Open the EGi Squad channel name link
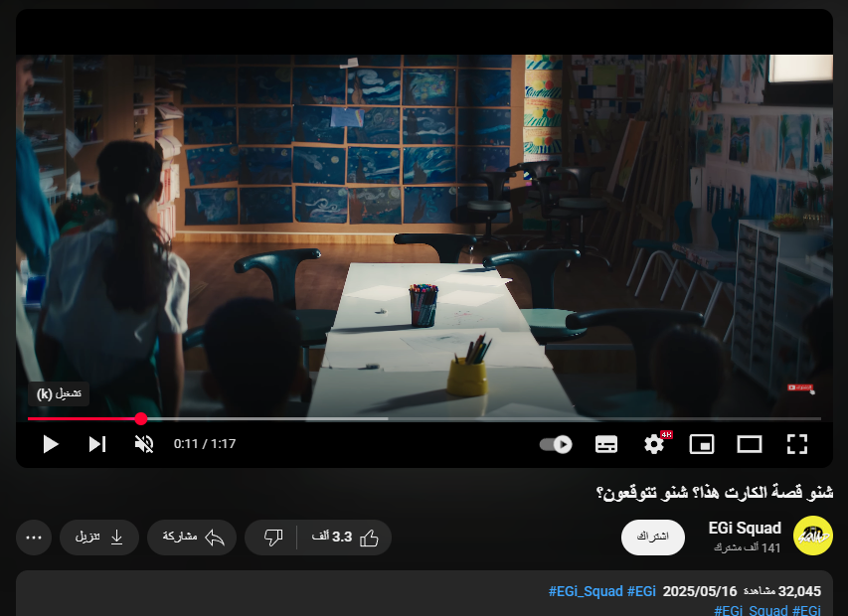 pyautogui.click(x=745, y=528)
